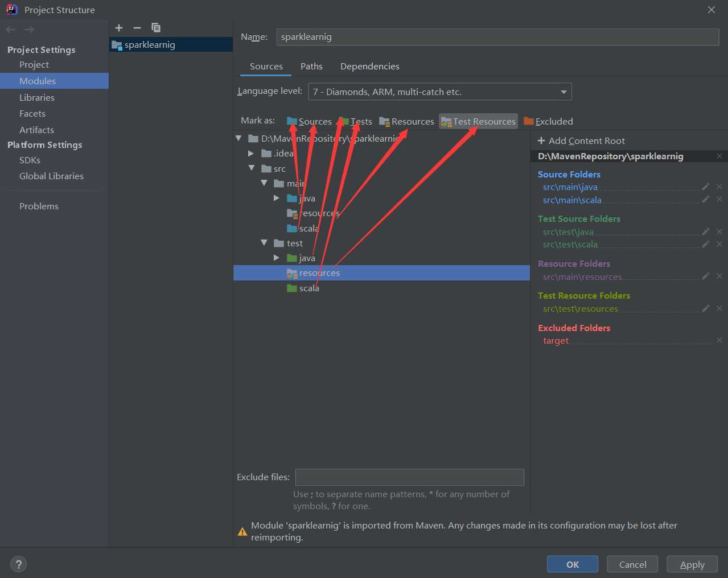The width and height of the screenshot is (728, 578).
Task: Edit properties of src\test\scala folder
Action: tap(706, 244)
